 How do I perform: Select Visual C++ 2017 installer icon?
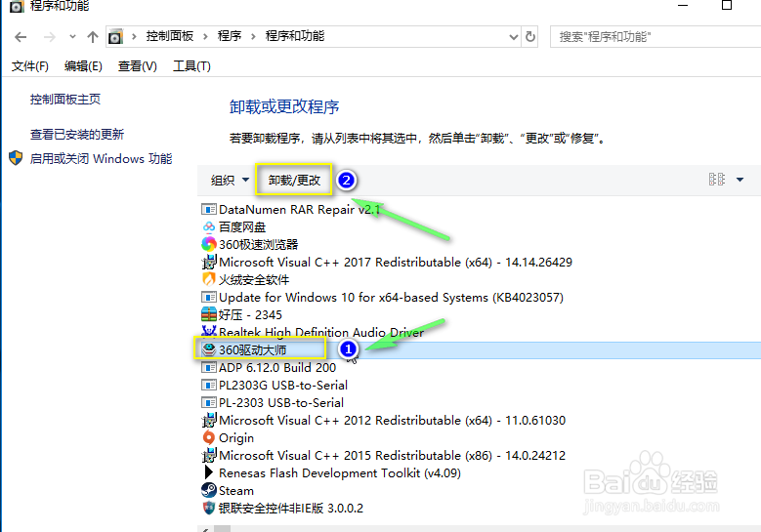209,262
